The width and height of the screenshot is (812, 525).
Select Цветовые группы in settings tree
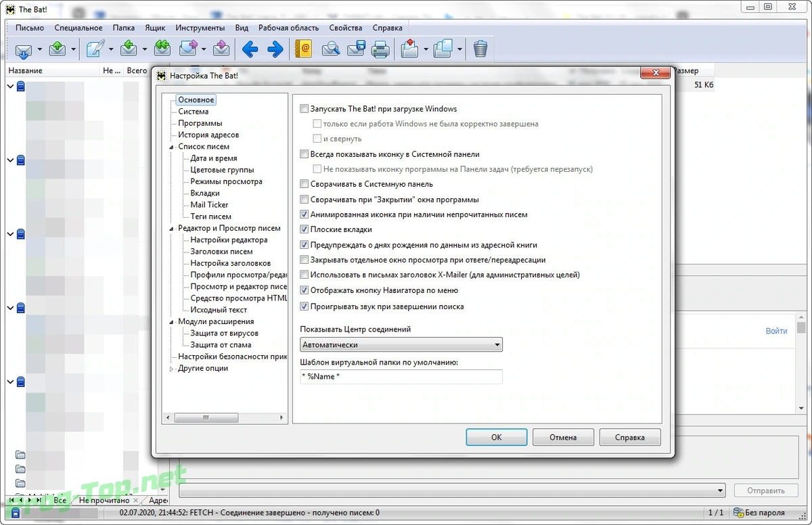pyautogui.click(x=222, y=170)
